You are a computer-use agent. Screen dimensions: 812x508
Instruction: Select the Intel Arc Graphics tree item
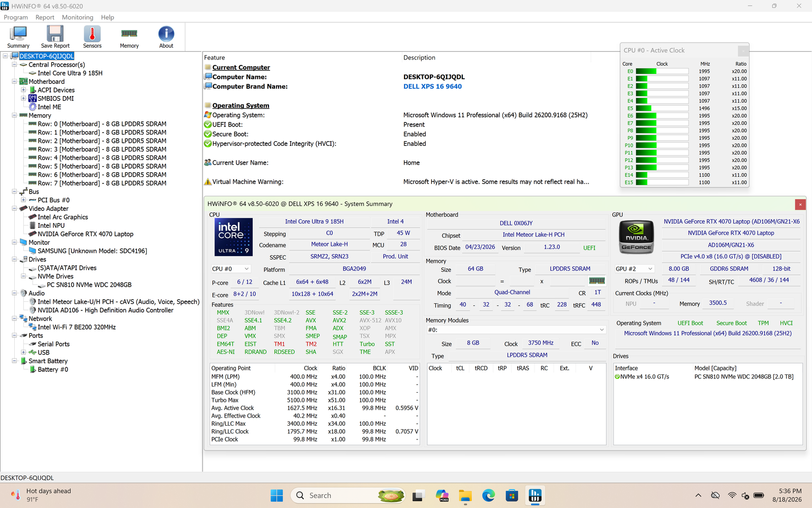point(63,217)
